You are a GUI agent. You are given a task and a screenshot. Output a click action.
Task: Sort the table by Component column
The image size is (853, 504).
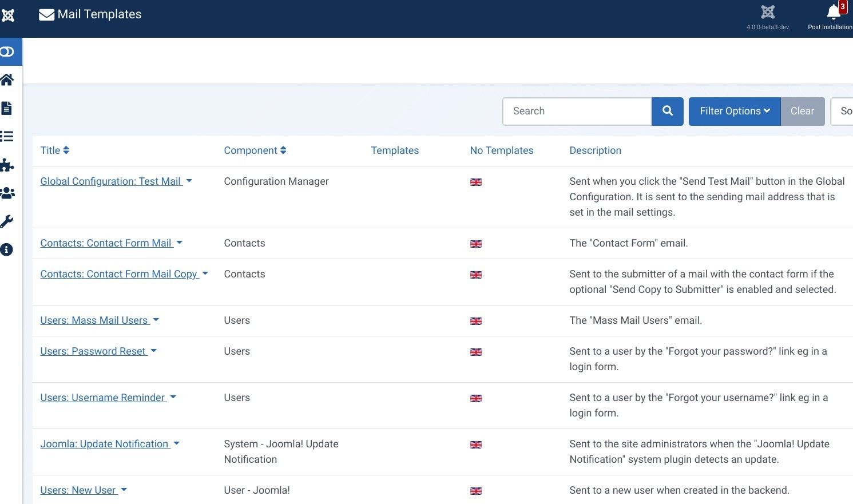click(255, 150)
